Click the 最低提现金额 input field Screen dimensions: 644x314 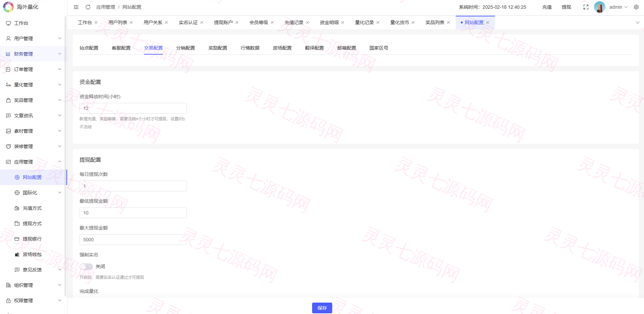pos(133,213)
